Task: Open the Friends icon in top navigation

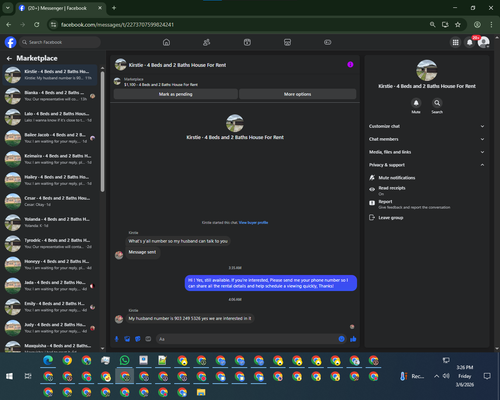Action: pyautogui.click(x=207, y=42)
